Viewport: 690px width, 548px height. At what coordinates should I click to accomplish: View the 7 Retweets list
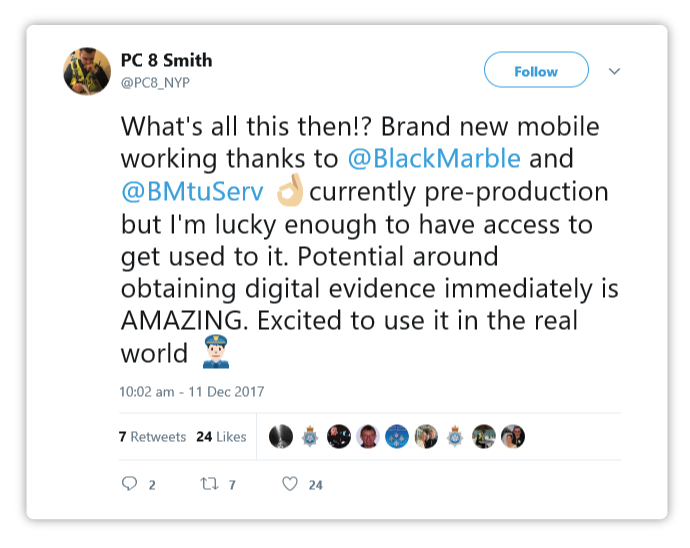tap(152, 437)
